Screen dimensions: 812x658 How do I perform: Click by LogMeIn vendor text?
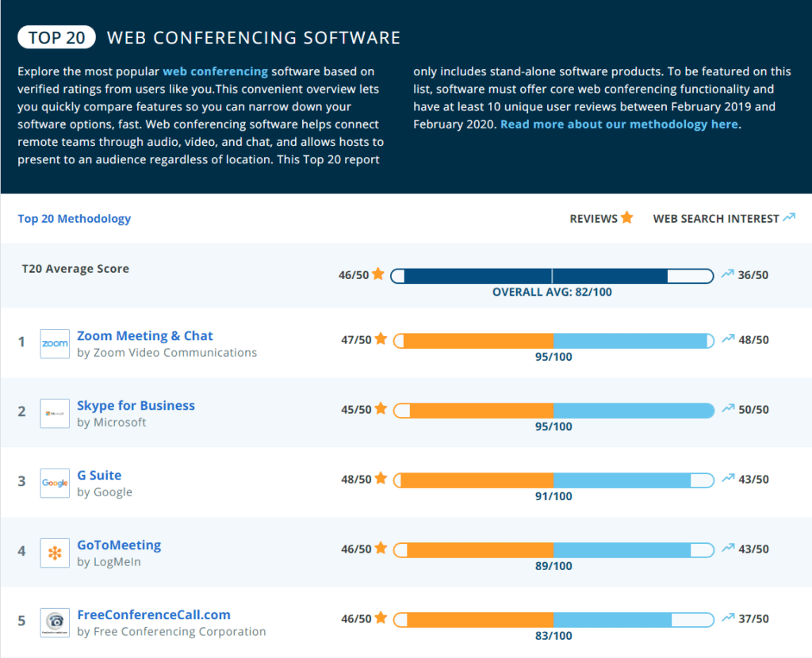coord(109,562)
